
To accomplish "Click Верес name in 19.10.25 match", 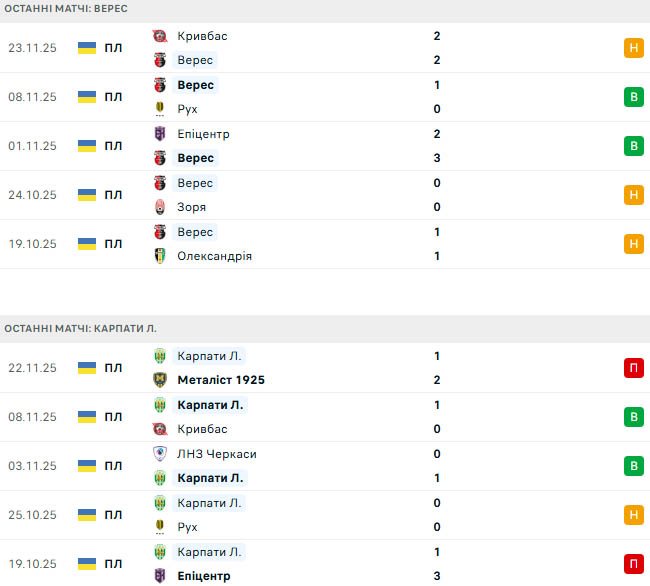I will coord(194,232).
